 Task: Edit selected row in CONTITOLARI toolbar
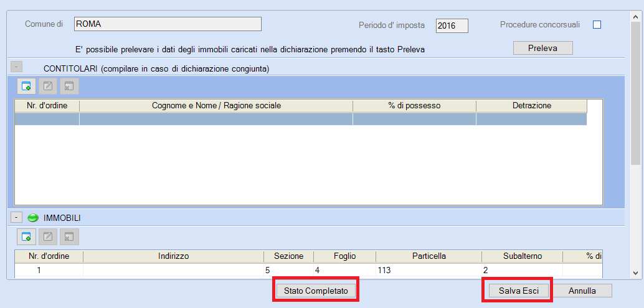[x=47, y=86]
